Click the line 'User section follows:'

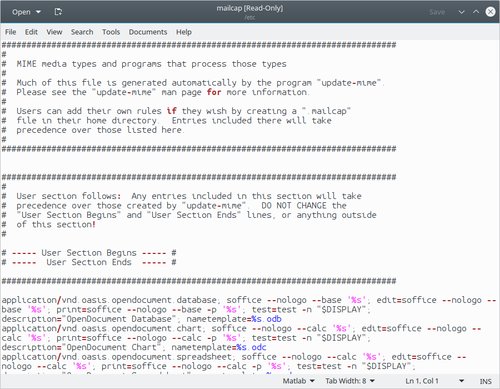[x=182, y=196]
